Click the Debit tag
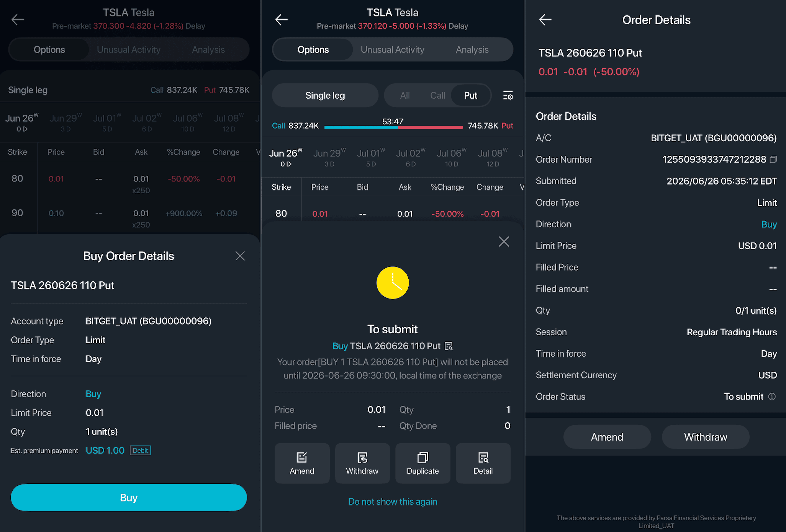786x532 pixels. click(140, 450)
